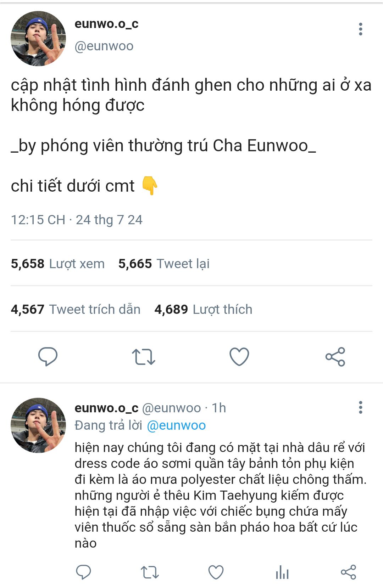Open the main tweet's three-dot menu

pos(360,29)
